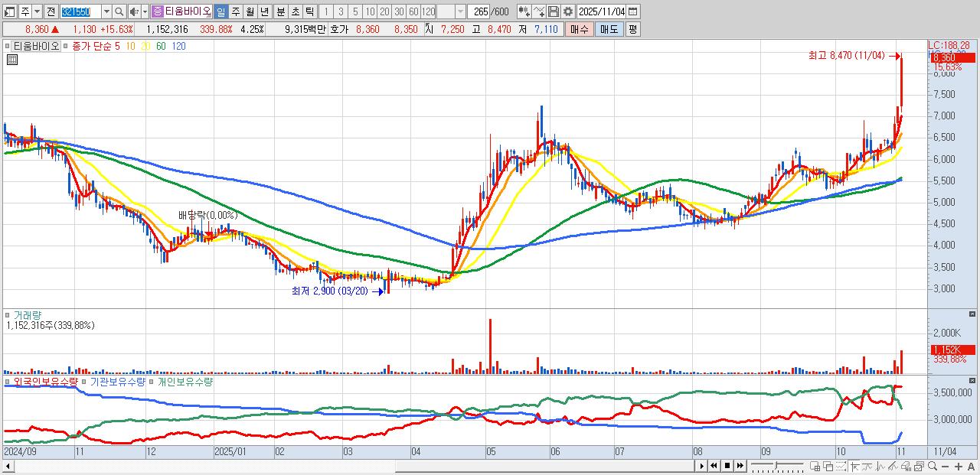Toggle the 월 monthly period button

(x=250, y=11)
